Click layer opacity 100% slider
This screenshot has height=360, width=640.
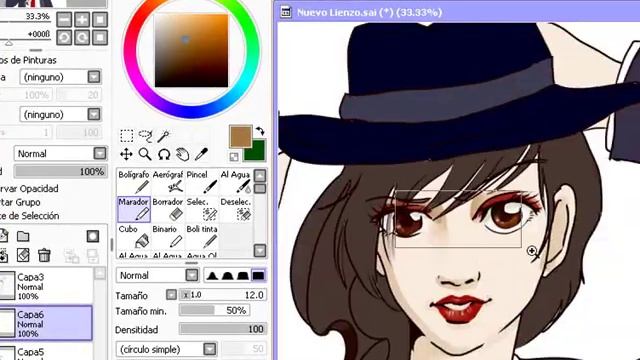tap(60, 171)
